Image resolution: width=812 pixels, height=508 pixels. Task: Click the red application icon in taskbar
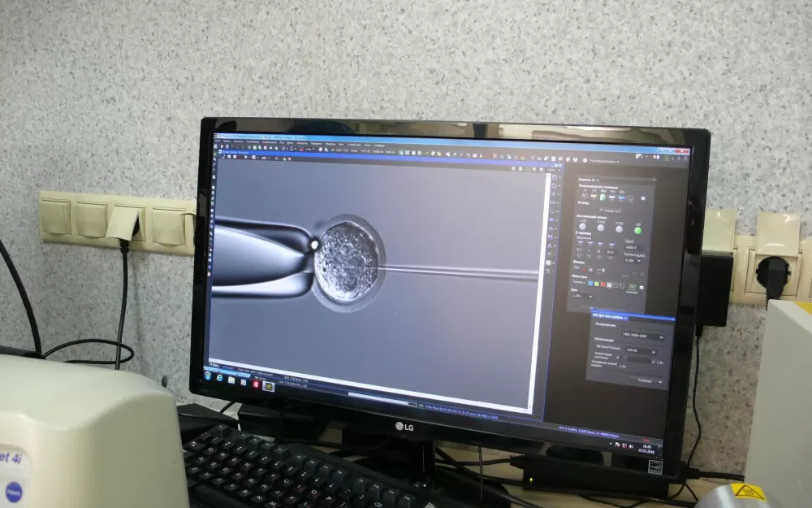tap(257, 384)
